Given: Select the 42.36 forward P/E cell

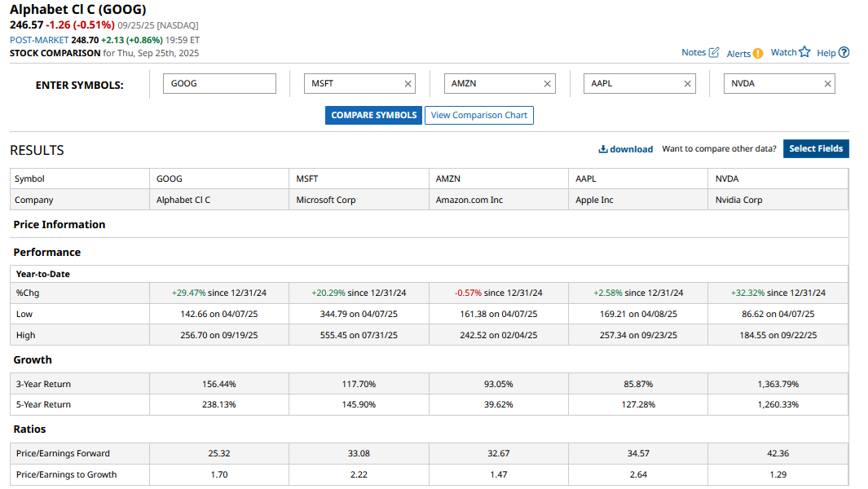Looking at the screenshot, I should (x=778, y=453).
